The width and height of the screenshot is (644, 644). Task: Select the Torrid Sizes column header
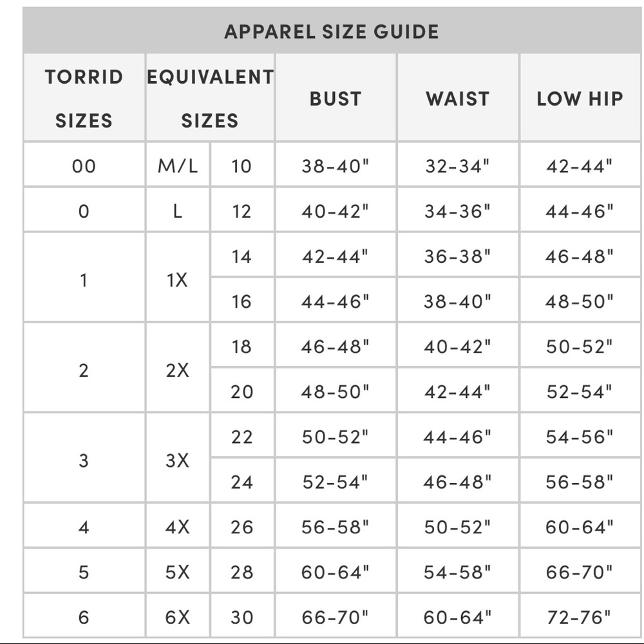click(x=84, y=98)
